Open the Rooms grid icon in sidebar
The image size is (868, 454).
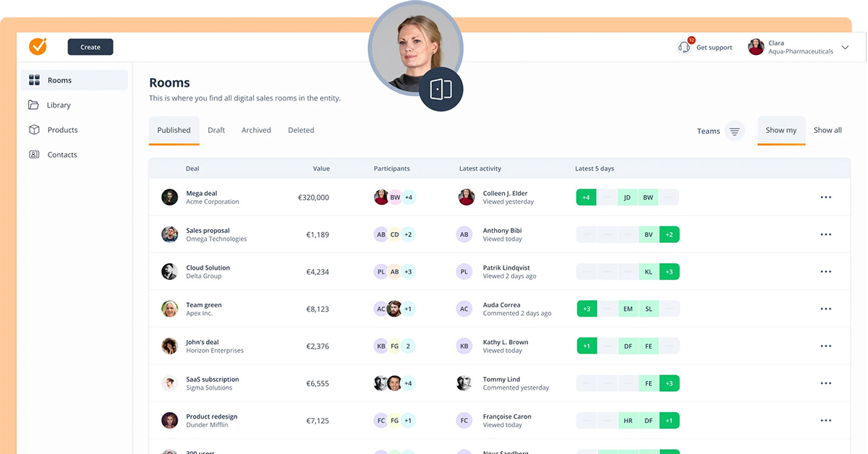[x=34, y=80]
